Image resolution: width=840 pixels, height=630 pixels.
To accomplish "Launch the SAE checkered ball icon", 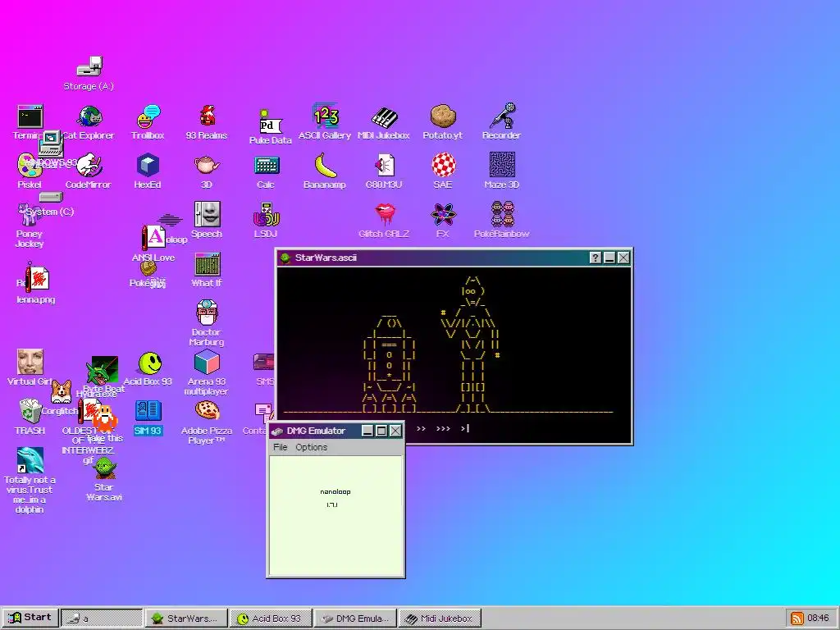I will (x=443, y=164).
